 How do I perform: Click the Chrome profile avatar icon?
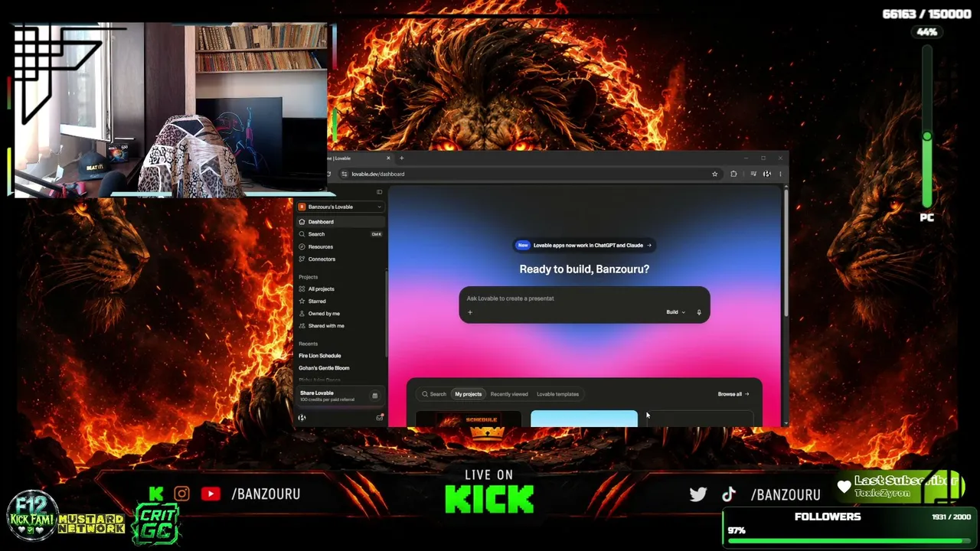click(x=767, y=174)
